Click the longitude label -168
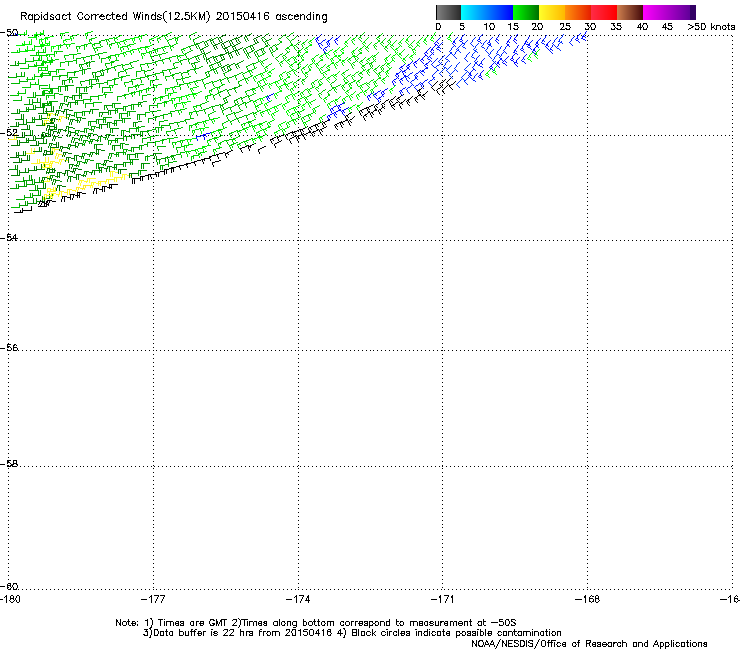The height and width of the screenshot is (650, 740). click(x=588, y=599)
